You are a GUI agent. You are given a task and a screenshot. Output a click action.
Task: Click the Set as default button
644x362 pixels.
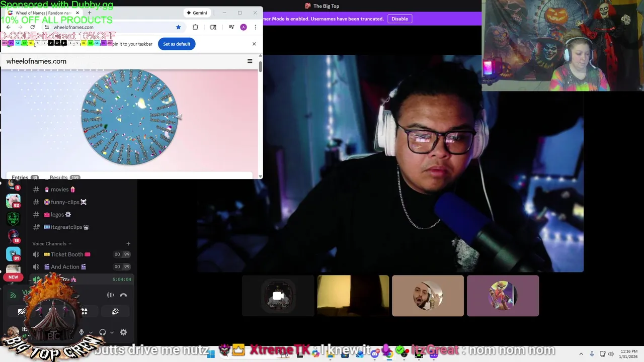pos(177,44)
